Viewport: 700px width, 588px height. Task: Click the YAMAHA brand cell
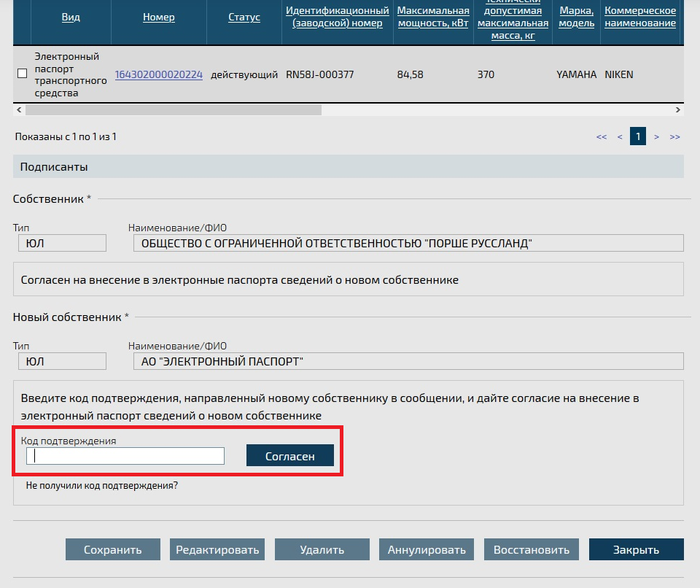[576, 74]
